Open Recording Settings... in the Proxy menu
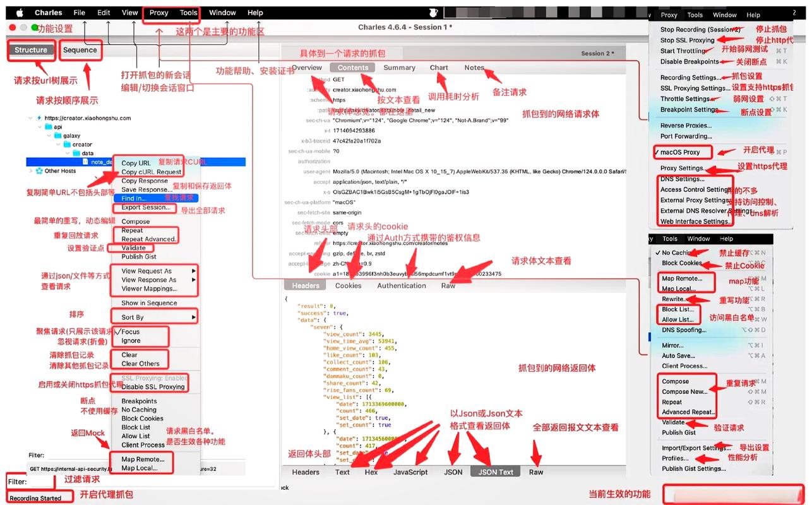 tap(690, 78)
